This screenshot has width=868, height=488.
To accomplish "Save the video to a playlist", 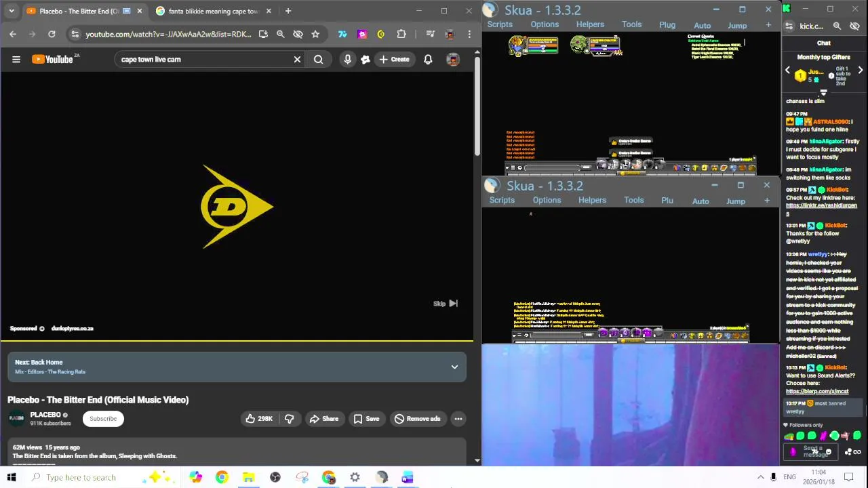I will pos(366,419).
